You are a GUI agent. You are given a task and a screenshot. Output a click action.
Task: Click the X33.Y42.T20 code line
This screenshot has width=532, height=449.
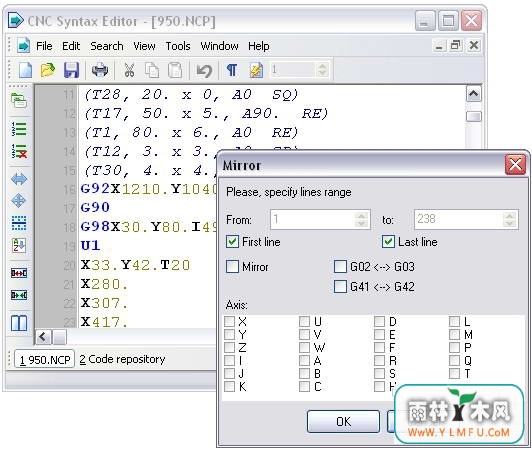click(x=135, y=265)
